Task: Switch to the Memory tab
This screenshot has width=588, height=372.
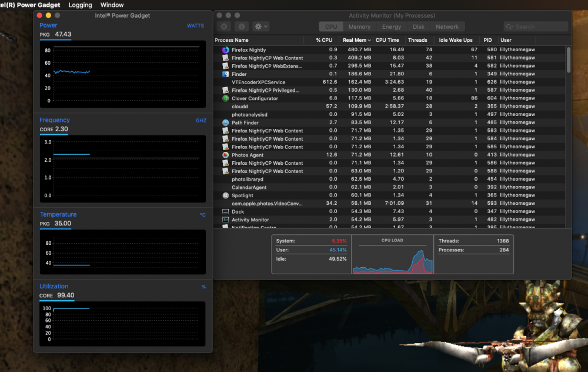Action: (x=359, y=26)
